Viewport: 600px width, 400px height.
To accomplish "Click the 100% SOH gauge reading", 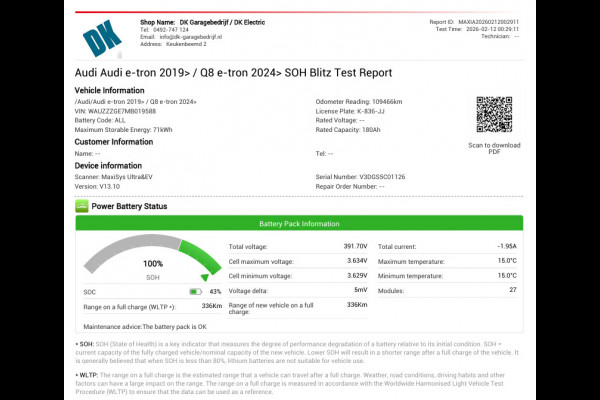I will (153, 263).
